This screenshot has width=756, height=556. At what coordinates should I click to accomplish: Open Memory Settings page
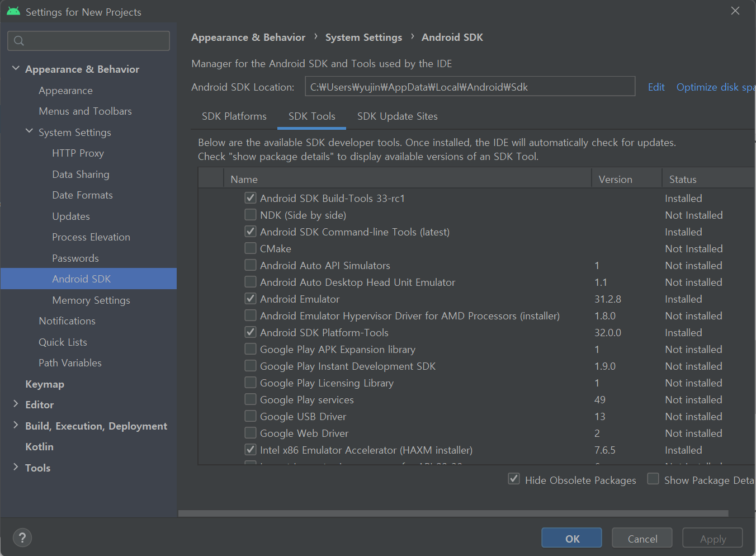pos(91,300)
